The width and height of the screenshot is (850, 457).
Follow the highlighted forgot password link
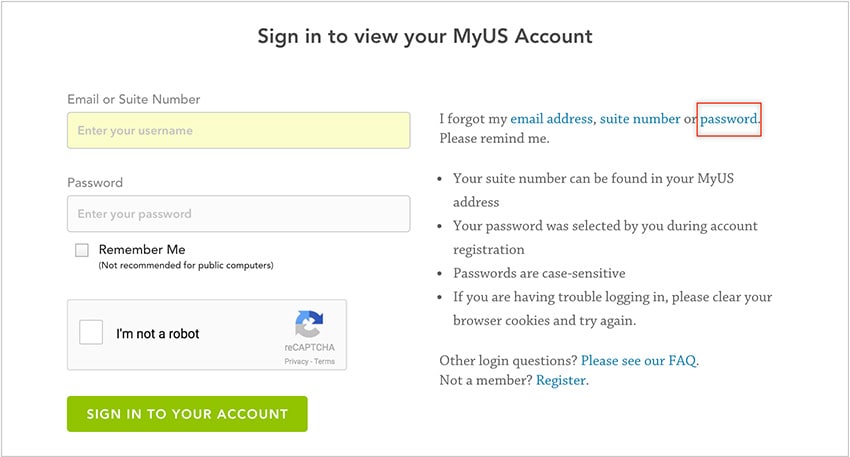coord(729,119)
